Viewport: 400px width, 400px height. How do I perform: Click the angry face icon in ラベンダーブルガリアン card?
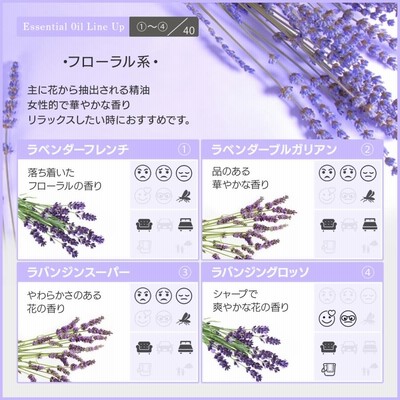coord(327,174)
